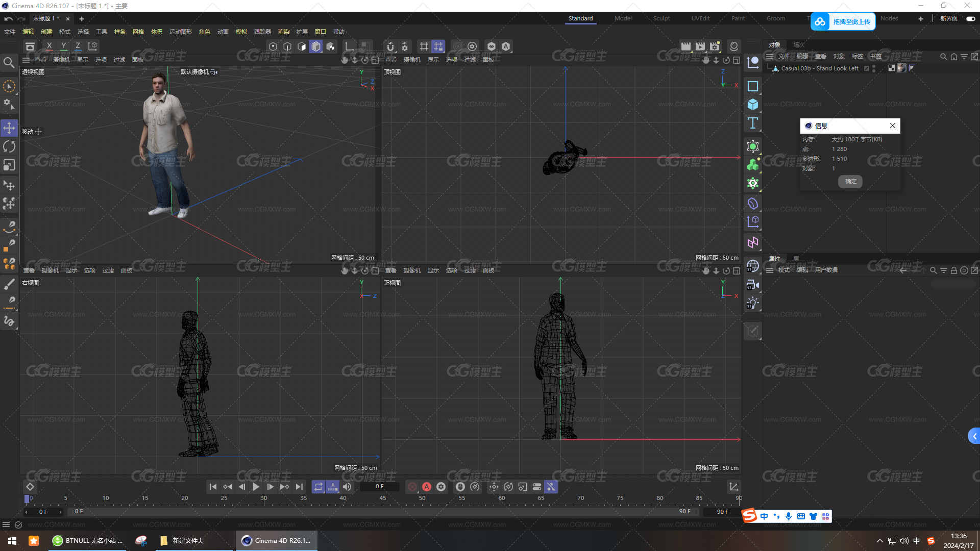
Task: Open the 渲染 main menu
Action: pyautogui.click(x=284, y=32)
